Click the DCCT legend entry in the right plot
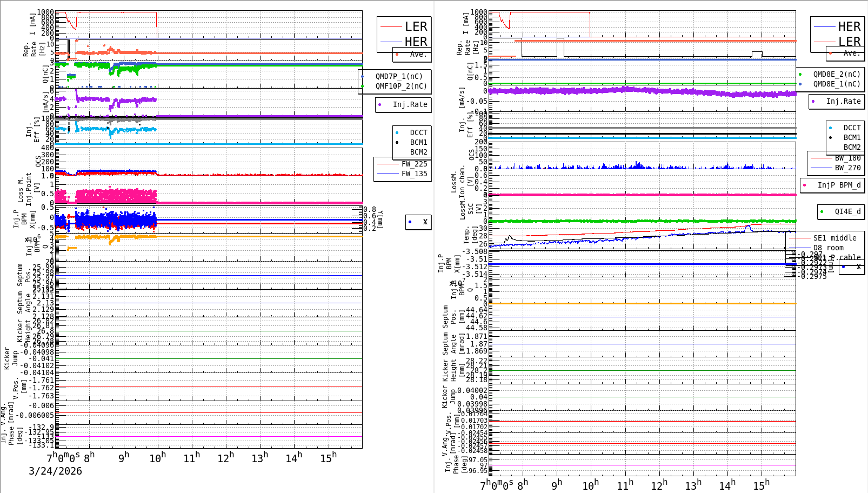This screenshot has width=868, height=493. click(x=852, y=128)
